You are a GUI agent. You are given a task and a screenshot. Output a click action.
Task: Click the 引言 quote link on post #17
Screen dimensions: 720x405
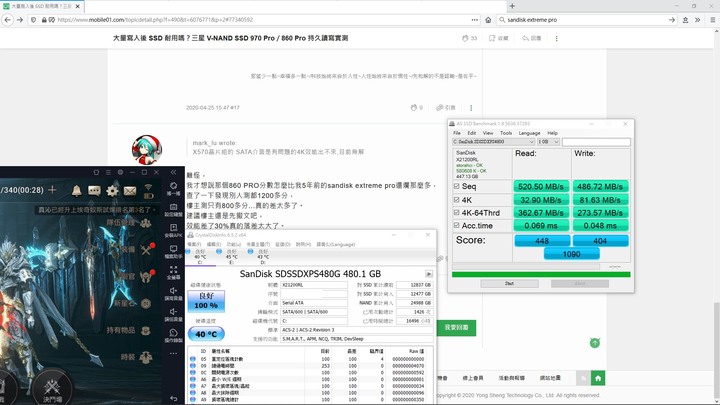[x=445, y=108]
